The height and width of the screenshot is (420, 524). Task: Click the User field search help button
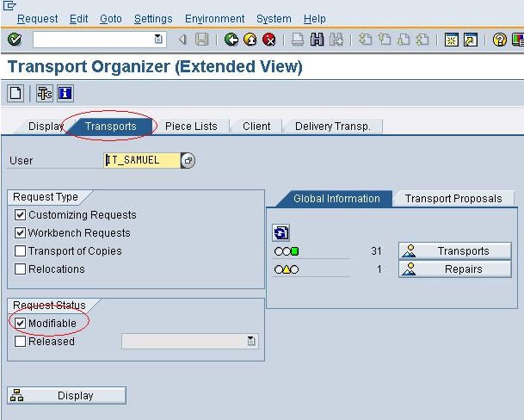pos(188,160)
